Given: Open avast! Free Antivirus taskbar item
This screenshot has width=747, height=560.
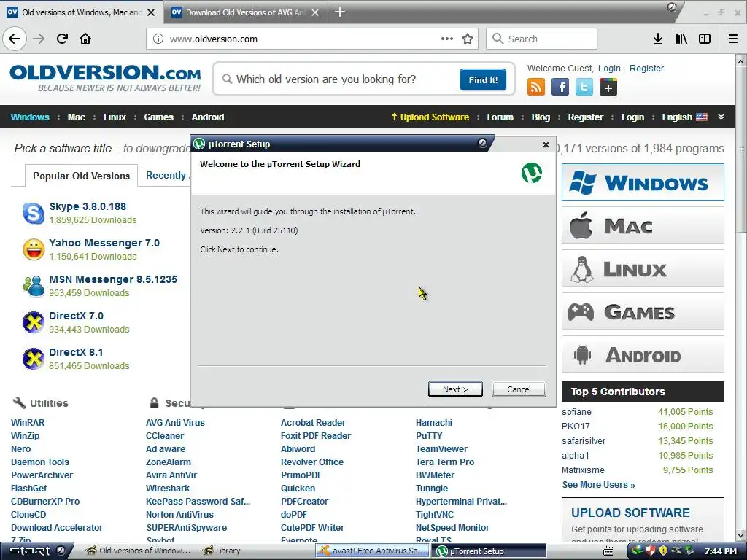Looking at the screenshot, I should [373, 551].
